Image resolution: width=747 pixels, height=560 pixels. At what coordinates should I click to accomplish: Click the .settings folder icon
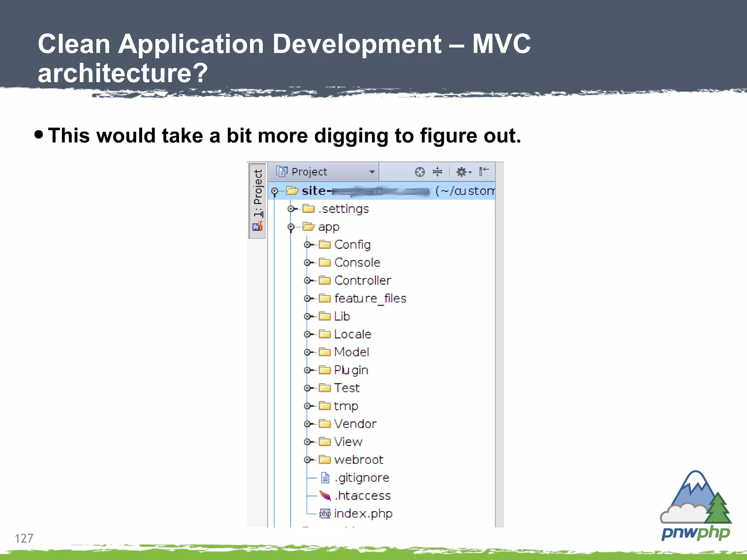309,209
